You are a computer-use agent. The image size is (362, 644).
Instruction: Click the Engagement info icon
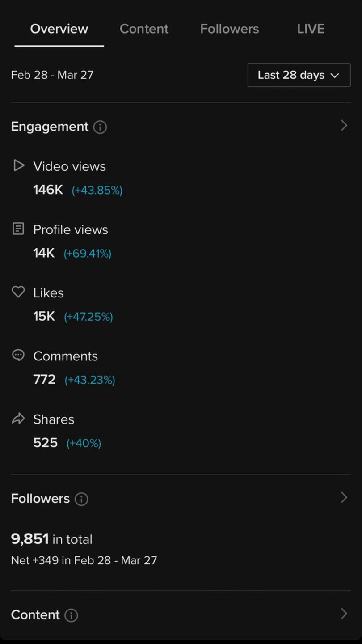point(100,127)
